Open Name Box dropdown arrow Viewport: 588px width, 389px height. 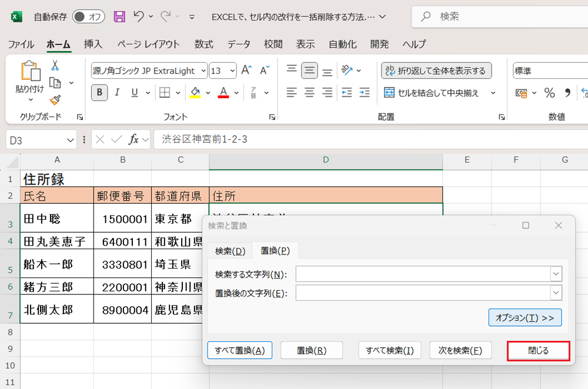pos(71,140)
